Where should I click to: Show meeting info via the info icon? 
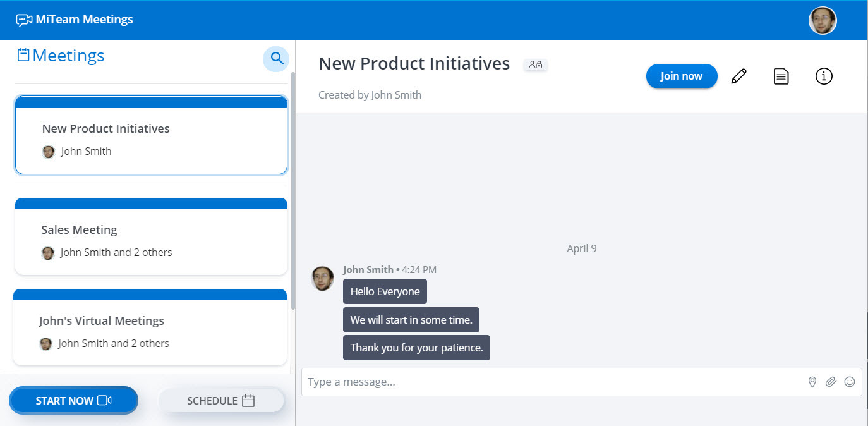[x=824, y=76]
